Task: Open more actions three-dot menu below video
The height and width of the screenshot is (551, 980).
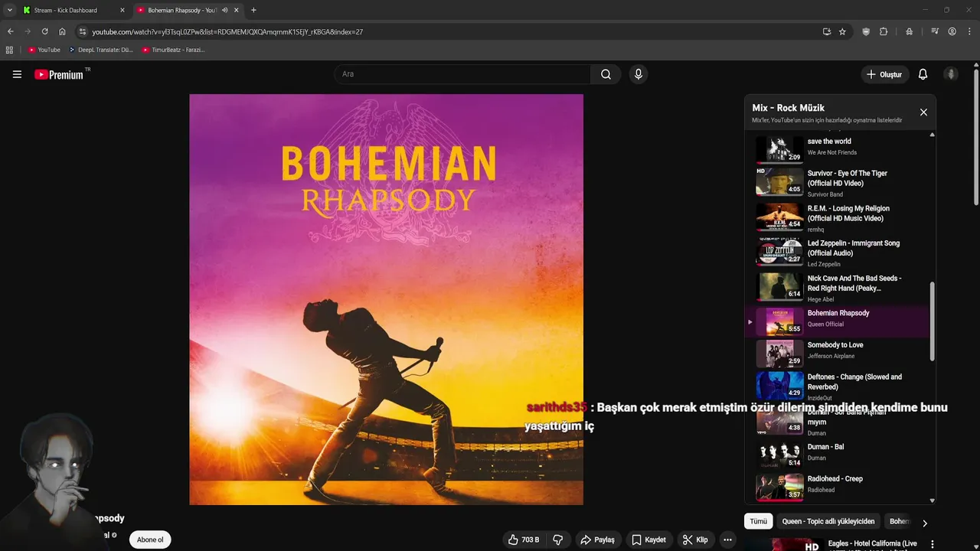Action: [727, 540]
